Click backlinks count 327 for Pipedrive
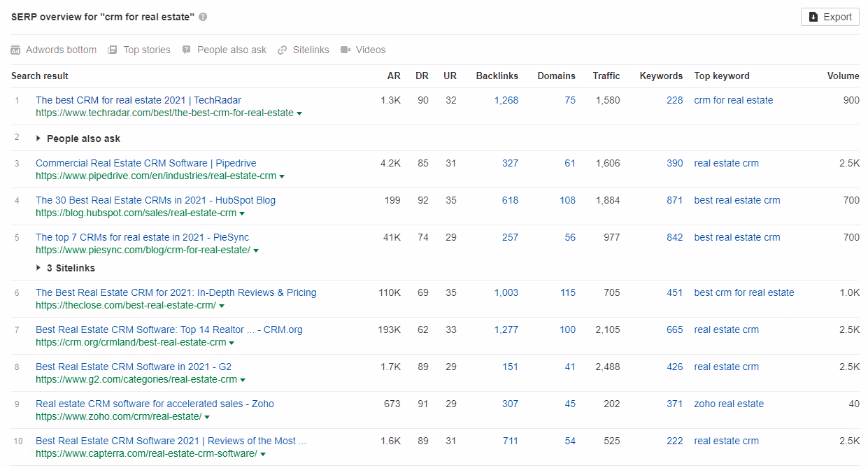The height and width of the screenshot is (468, 868). [510, 163]
